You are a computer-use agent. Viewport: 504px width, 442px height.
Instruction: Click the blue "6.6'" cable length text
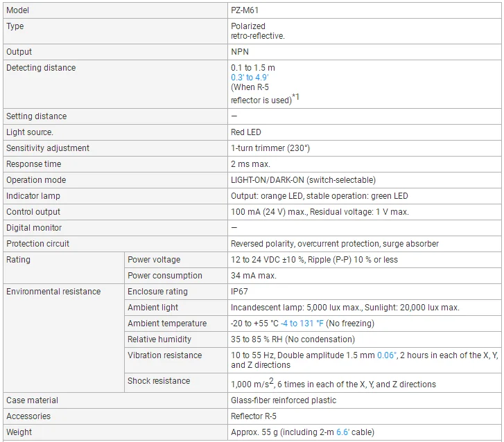(x=342, y=432)
